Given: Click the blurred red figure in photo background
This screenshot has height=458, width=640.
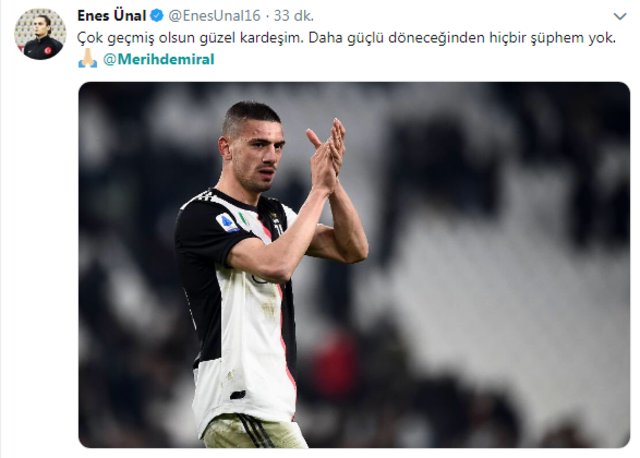Looking at the screenshot, I should coord(336,362).
